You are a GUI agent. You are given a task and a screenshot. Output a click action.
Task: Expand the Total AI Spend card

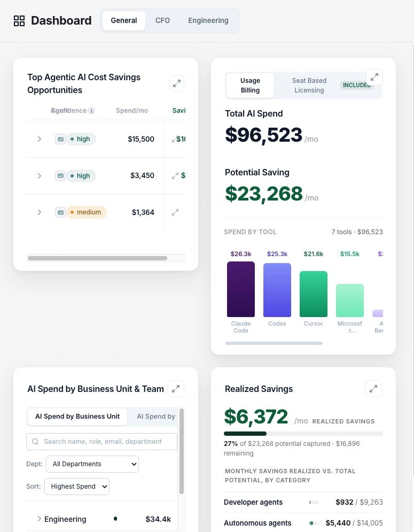374,78
